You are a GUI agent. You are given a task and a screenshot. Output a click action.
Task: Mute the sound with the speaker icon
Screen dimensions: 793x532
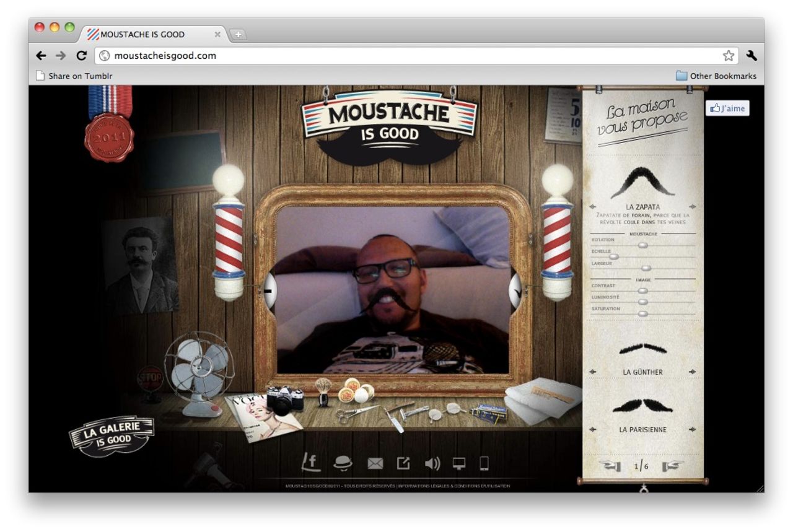432,463
